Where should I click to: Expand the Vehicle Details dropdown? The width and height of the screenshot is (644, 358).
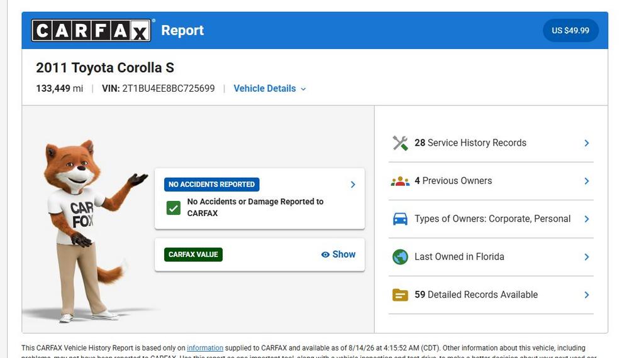269,89
